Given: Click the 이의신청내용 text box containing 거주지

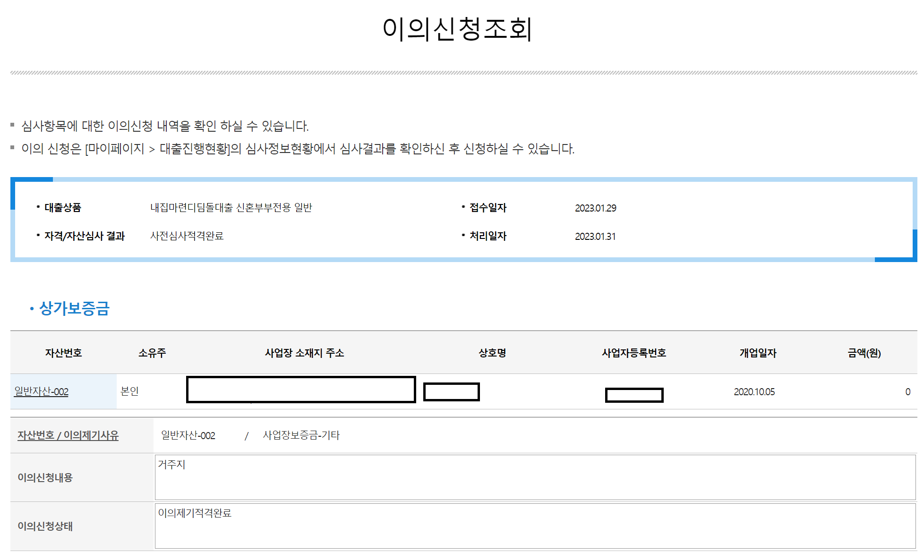Looking at the screenshot, I should click(x=535, y=477).
